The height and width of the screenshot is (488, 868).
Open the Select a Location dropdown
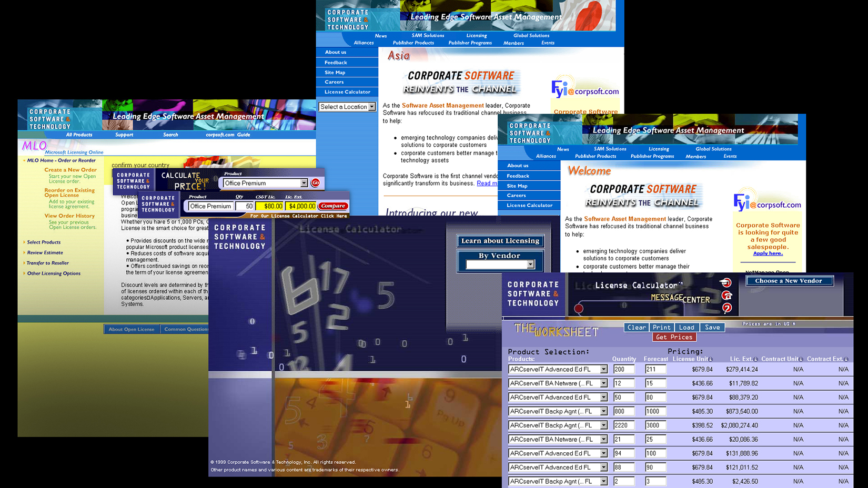347,107
